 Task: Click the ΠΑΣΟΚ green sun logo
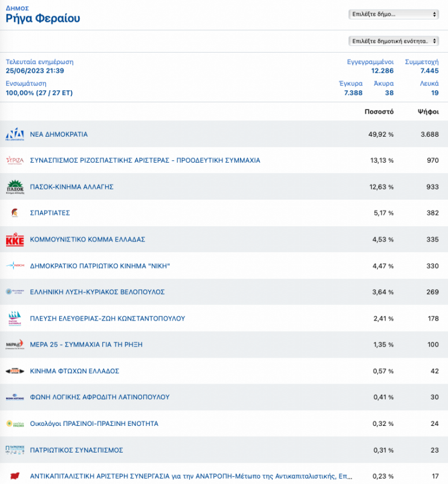coord(15,187)
